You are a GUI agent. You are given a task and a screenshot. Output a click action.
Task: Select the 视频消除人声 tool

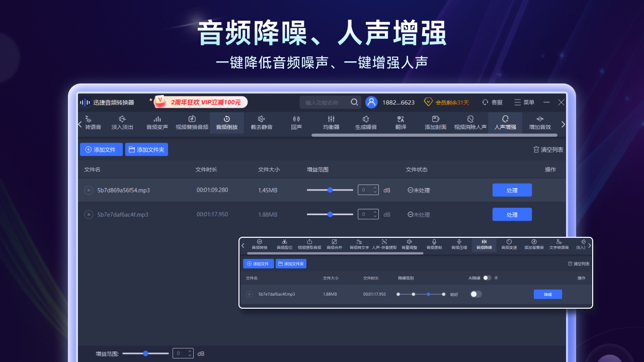tap(470, 123)
